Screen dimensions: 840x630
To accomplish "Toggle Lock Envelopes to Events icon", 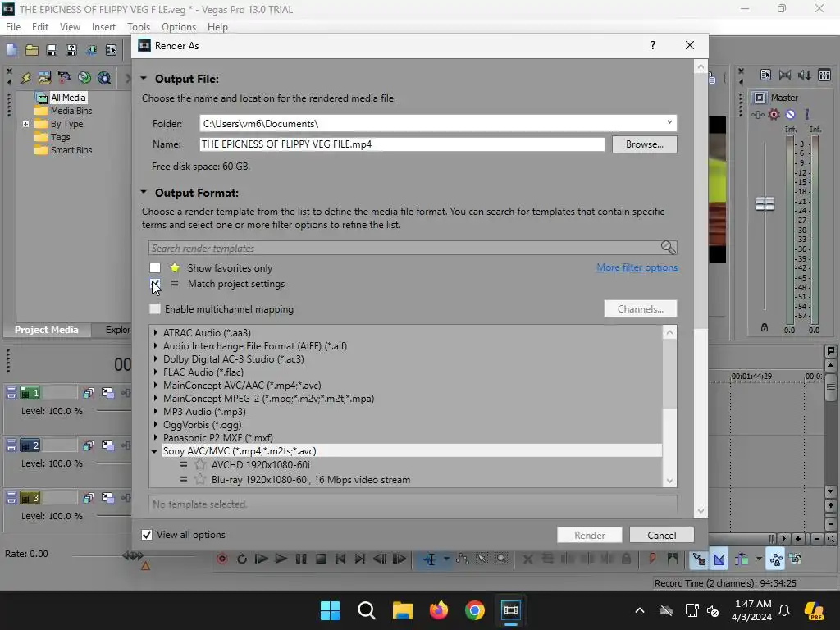I will pos(776,559).
